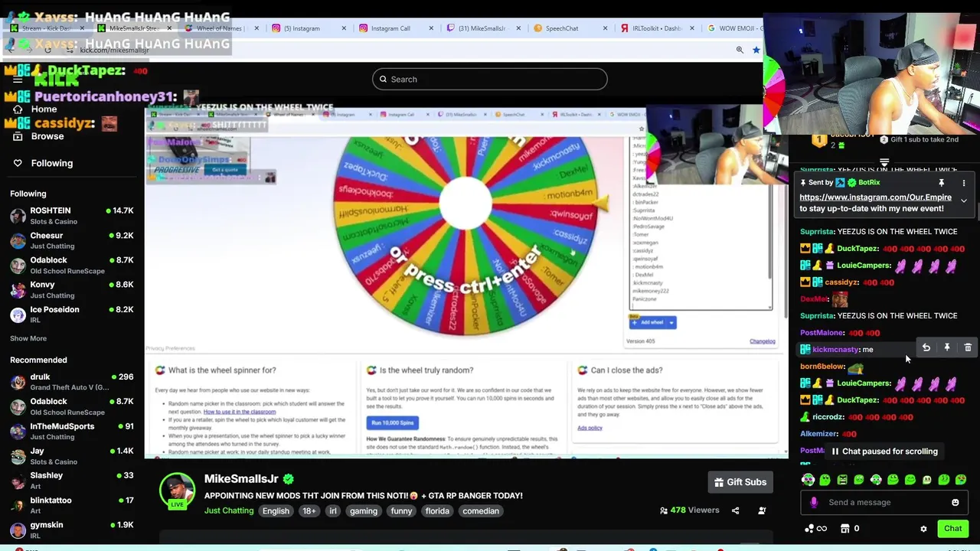Viewport: 980px width, 551px height.
Task: Click Show More under Following list
Action: click(x=28, y=338)
